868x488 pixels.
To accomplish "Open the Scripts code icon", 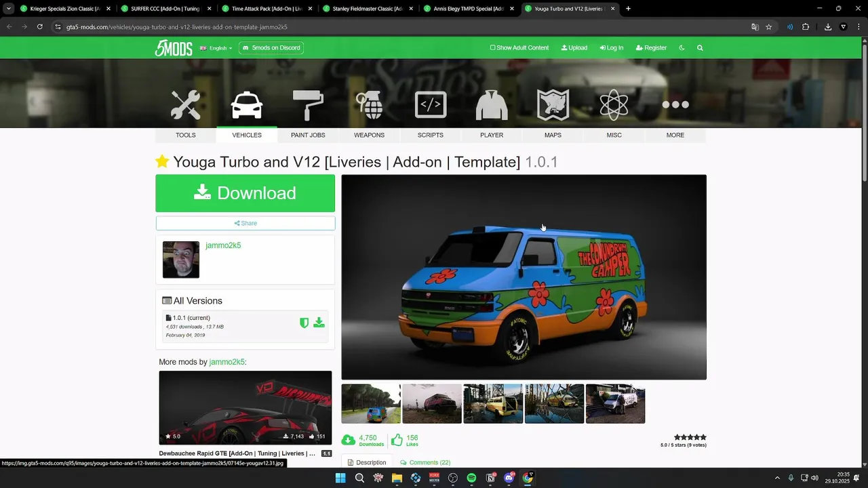I will coord(431,105).
